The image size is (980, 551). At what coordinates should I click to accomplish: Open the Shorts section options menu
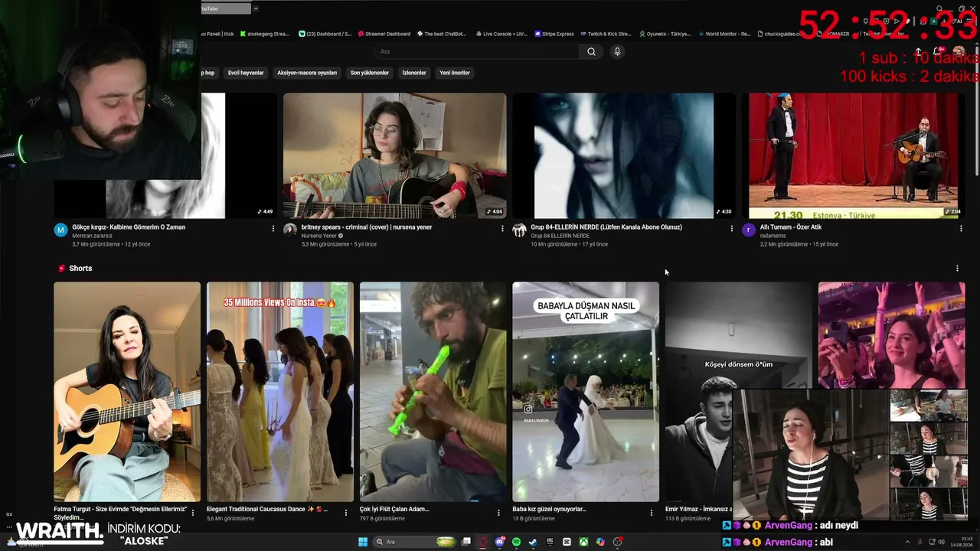(957, 269)
